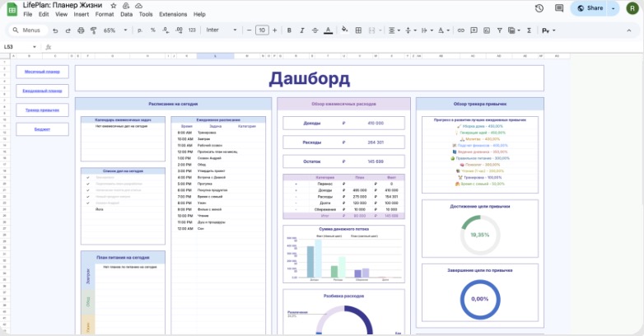Image resolution: width=644 pixels, height=336 pixels.
Task: Open the text rotation dropdown
Action: point(443,30)
